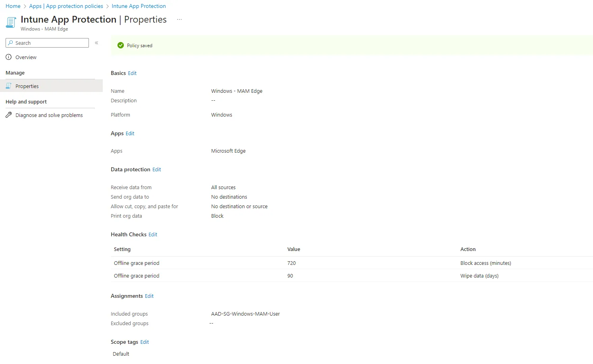Image resolution: width=593 pixels, height=364 pixels.
Task: Go to Home breadcrumb
Action: [13, 6]
